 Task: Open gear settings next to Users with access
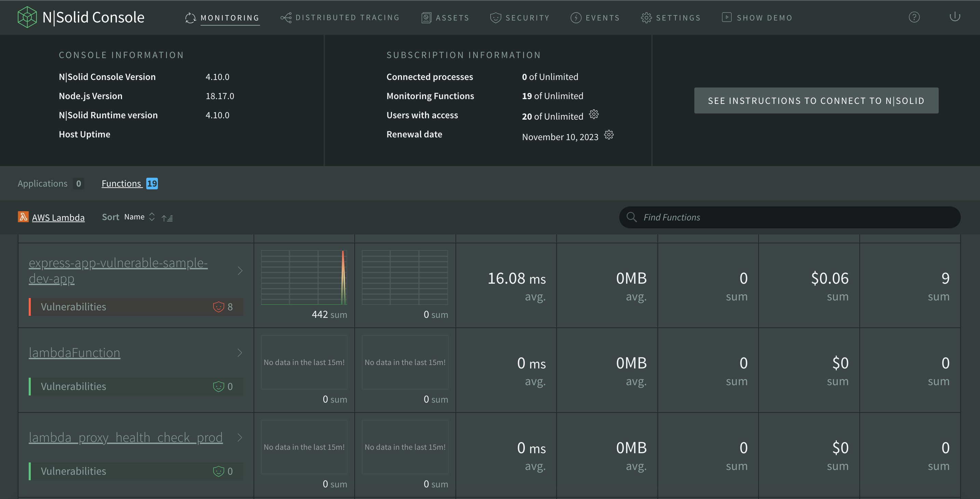[x=594, y=114]
